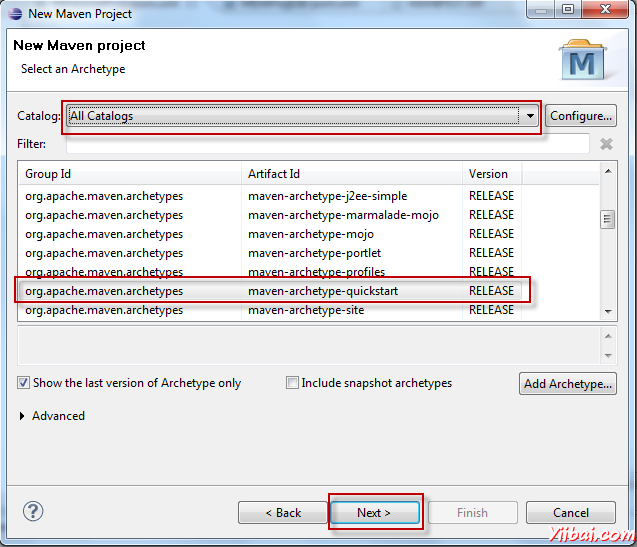Type in the Filter input field
The height and width of the screenshot is (547, 637).
pos(327,144)
